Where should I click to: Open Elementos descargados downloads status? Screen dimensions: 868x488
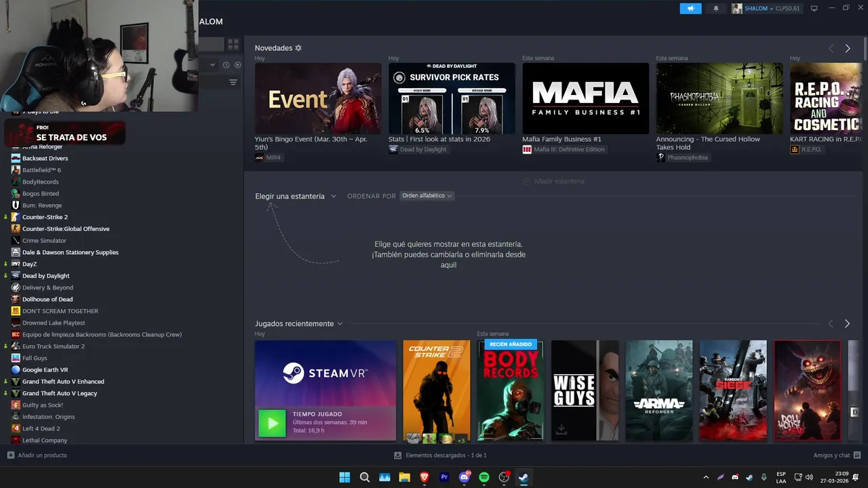(x=441, y=455)
